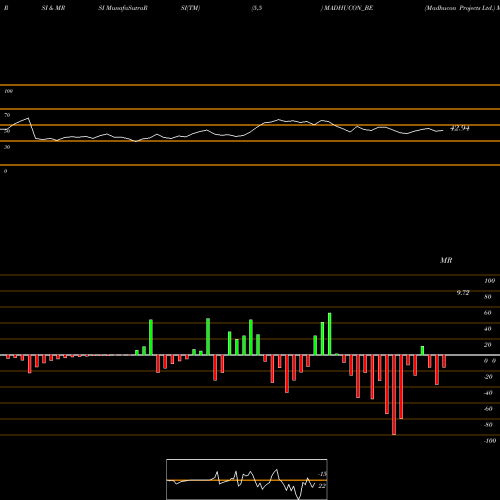Select the "(Madhucon Projects Ltd.)" company name
The image size is (500, 500).
pos(460,8)
